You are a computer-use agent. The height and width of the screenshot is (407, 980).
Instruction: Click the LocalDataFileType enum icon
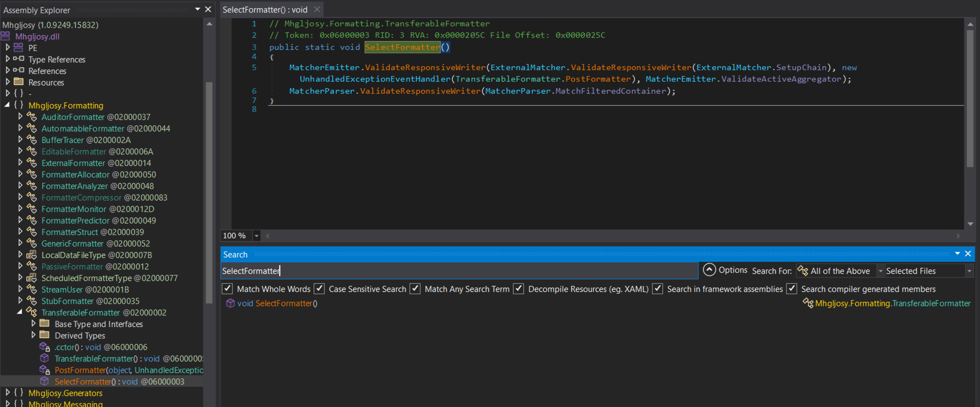(x=31, y=255)
